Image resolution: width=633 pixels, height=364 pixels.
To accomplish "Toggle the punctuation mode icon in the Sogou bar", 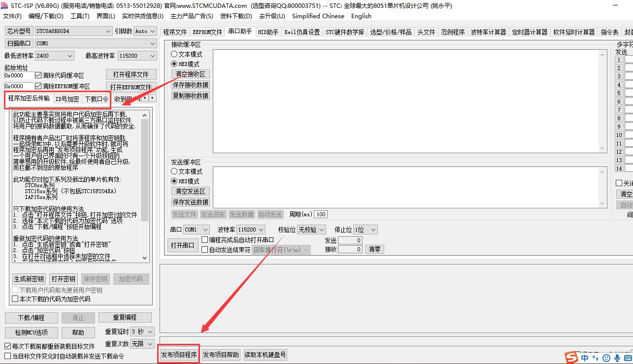I will [x=595, y=359].
